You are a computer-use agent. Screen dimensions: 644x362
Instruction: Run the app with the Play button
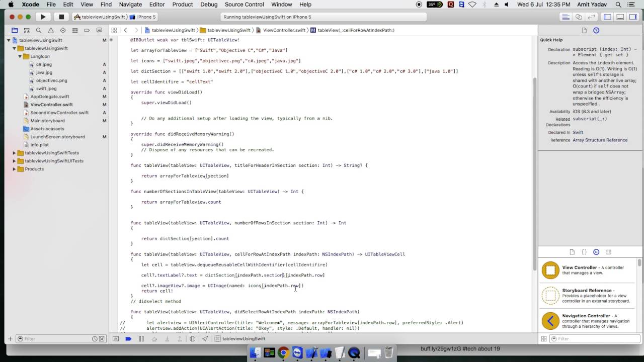click(x=43, y=17)
